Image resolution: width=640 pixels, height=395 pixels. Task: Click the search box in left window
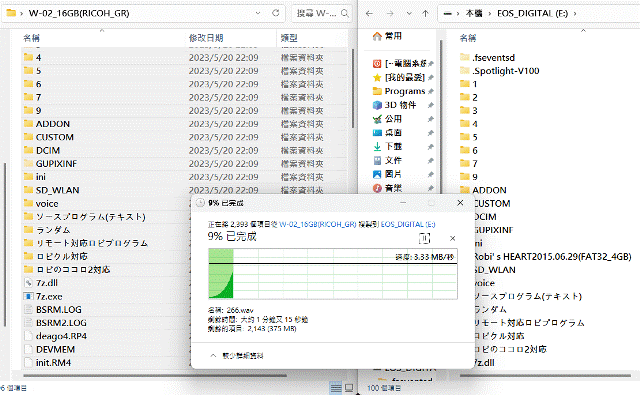click(322, 13)
